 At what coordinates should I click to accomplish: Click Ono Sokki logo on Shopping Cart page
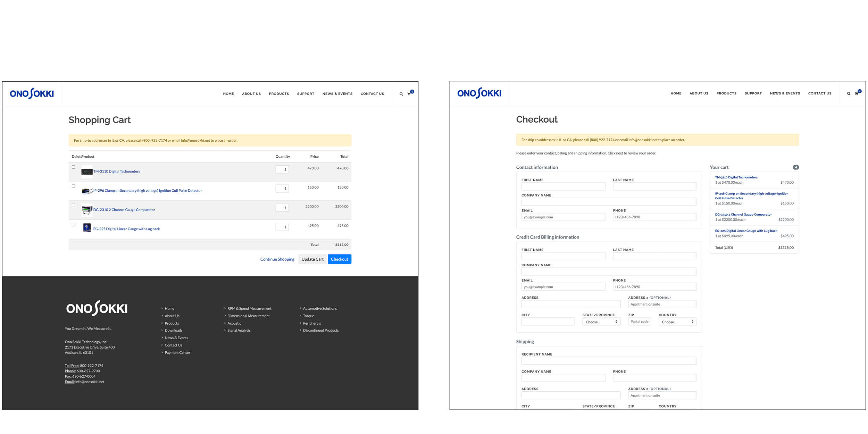click(32, 93)
